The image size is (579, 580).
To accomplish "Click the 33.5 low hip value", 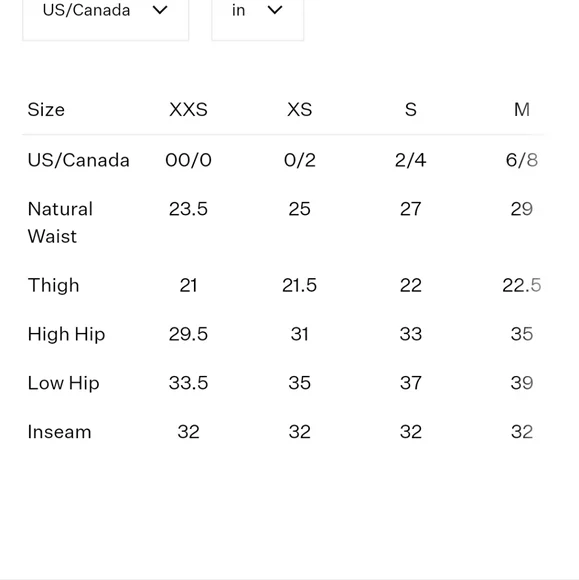I will [x=188, y=383].
